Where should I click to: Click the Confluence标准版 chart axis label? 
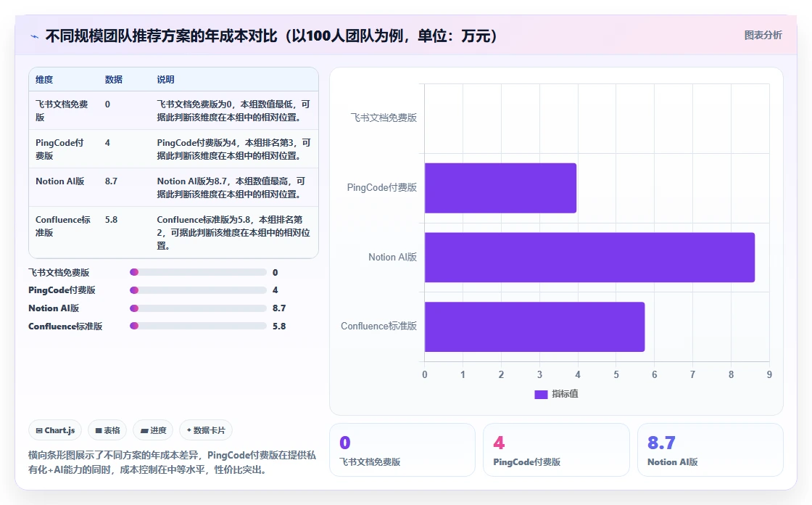[378, 326]
